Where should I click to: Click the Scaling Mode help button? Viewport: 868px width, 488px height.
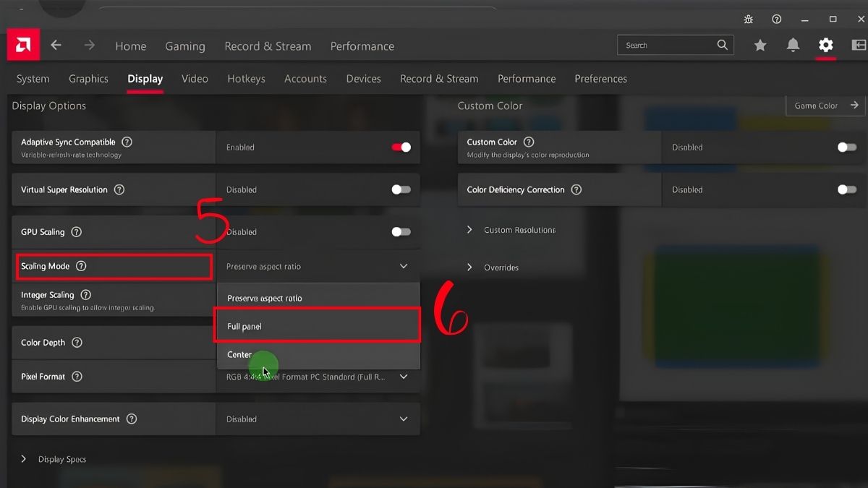pos(80,266)
